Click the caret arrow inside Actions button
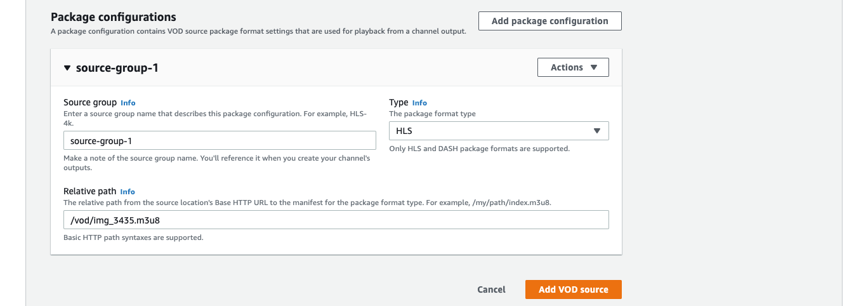 (594, 67)
